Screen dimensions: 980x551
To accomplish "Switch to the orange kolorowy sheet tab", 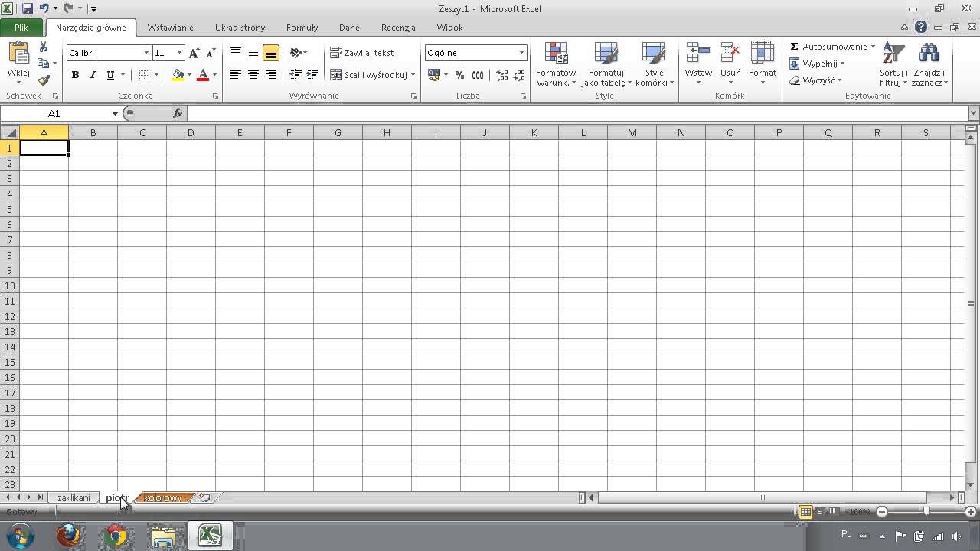I will [x=163, y=497].
